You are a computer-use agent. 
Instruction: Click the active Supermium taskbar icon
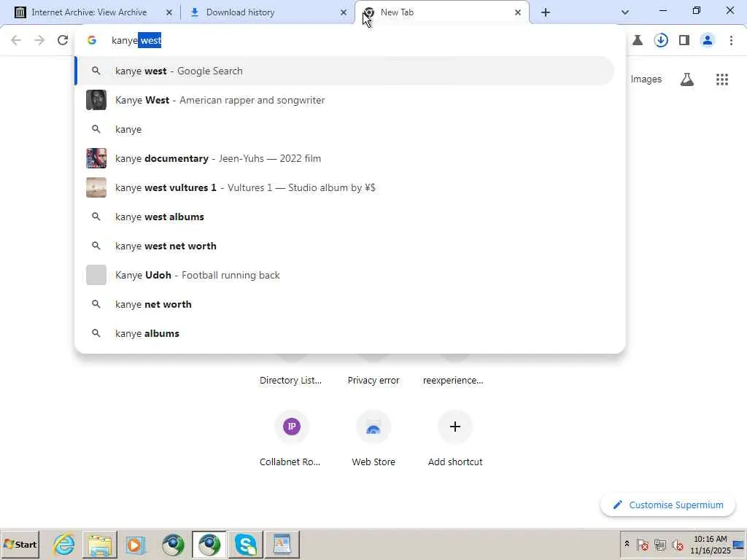(x=209, y=544)
